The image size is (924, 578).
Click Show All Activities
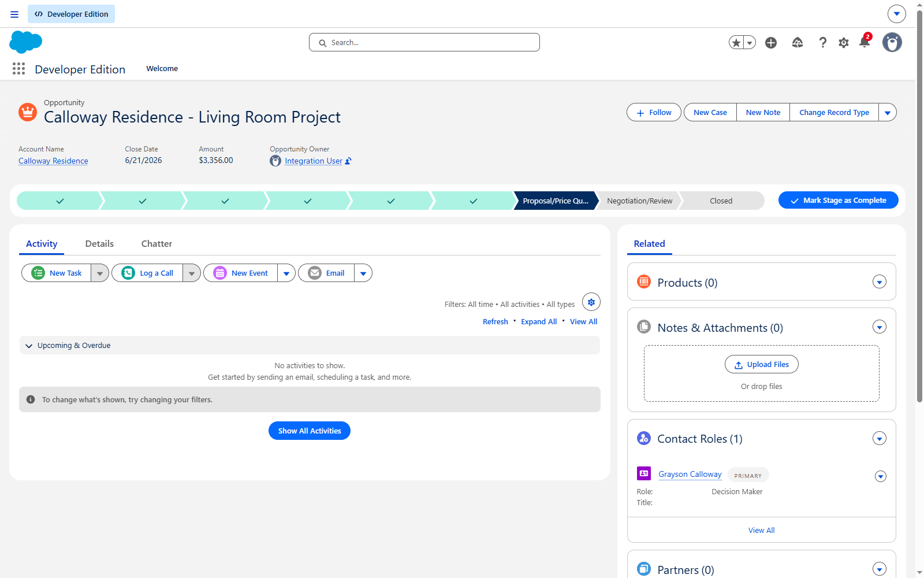coord(310,431)
